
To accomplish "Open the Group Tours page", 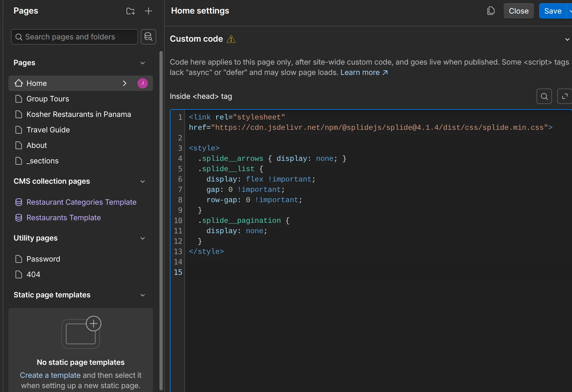I will pyautogui.click(x=48, y=99).
